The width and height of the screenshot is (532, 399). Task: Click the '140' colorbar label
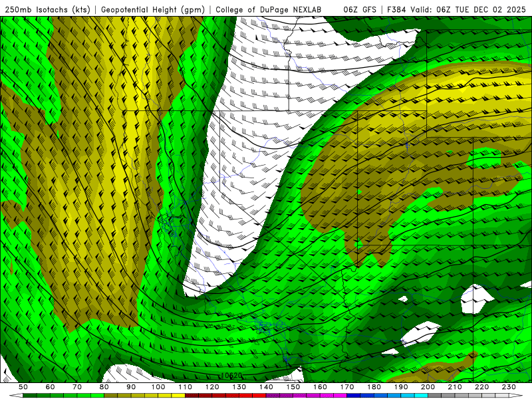pos(266,387)
